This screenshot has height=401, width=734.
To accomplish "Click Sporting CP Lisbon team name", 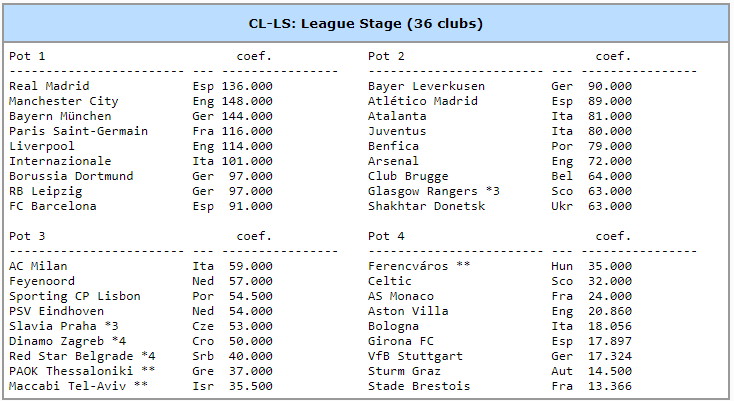I will click(x=74, y=296).
